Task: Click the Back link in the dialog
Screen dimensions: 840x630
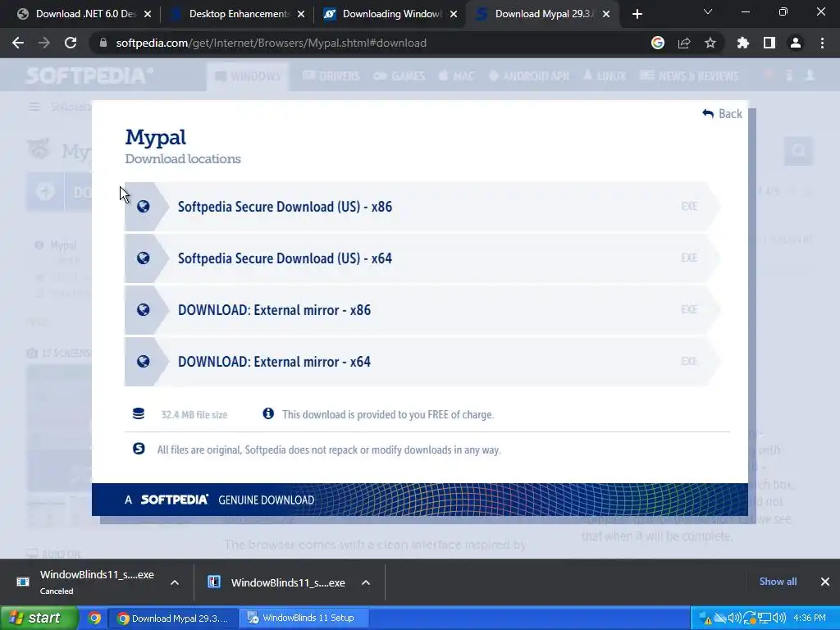Action: (722, 113)
